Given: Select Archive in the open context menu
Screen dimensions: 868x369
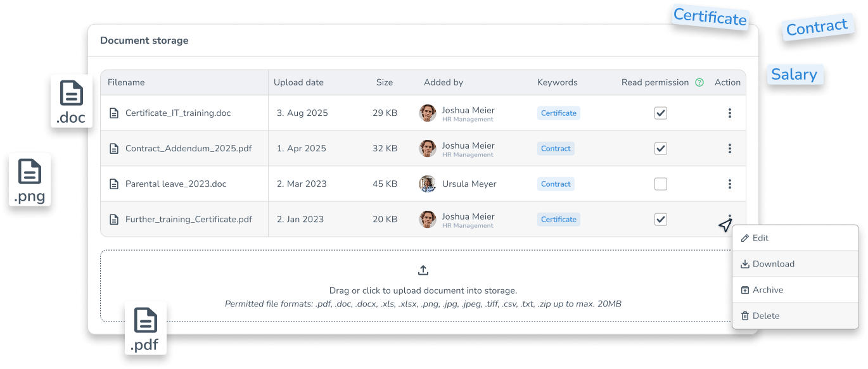Looking at the screenshot, I should (769, 290).
